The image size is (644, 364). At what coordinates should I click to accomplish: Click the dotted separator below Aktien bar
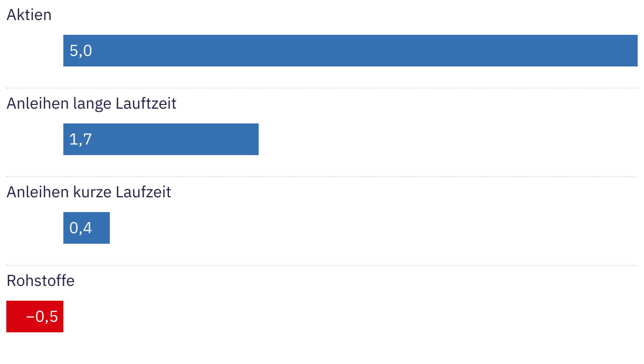(322, 88)
